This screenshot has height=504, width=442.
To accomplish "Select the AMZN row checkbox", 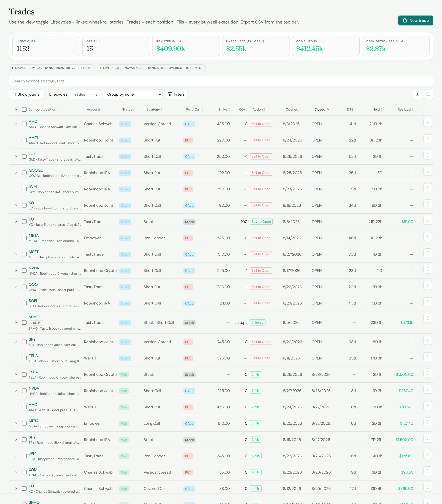I will pyautogui.click(x=24, y=140).
